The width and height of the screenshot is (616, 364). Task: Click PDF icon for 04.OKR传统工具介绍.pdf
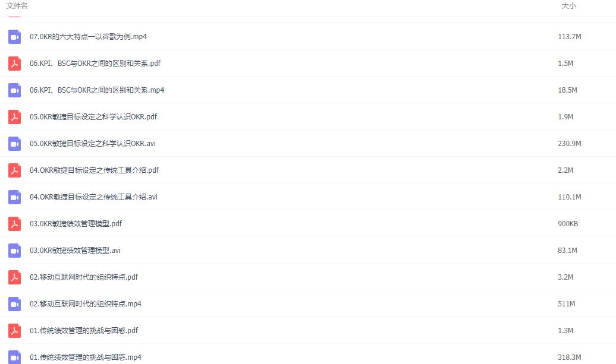[x=14, y=170]
